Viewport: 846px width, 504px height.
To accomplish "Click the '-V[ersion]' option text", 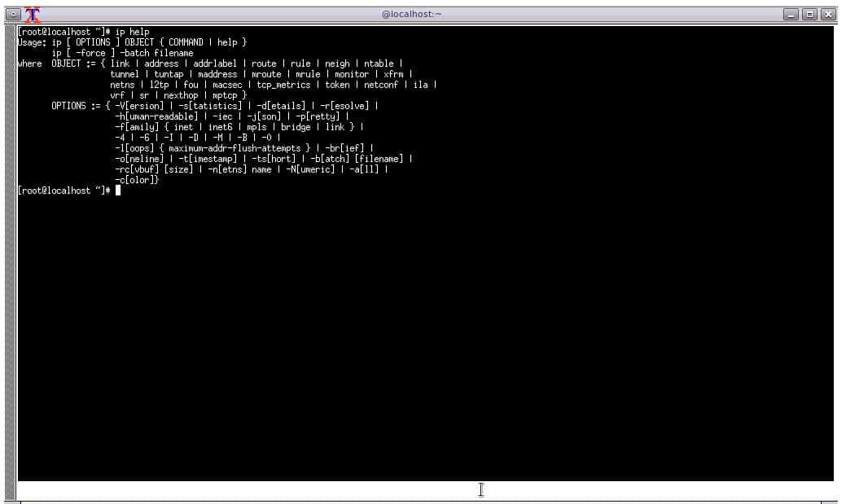I will tap(139, 106).
